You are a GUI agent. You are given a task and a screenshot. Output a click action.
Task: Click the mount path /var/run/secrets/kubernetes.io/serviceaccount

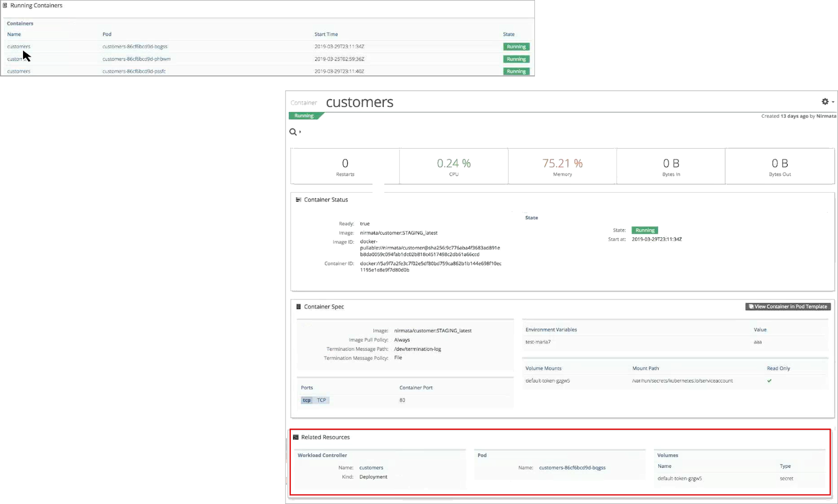pos(682,381)
